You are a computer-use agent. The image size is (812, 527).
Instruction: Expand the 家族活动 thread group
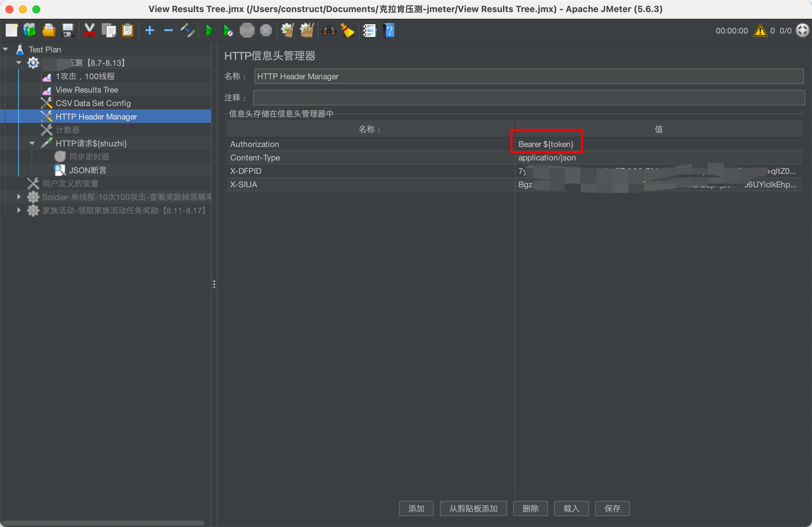[x=19, y=210]
